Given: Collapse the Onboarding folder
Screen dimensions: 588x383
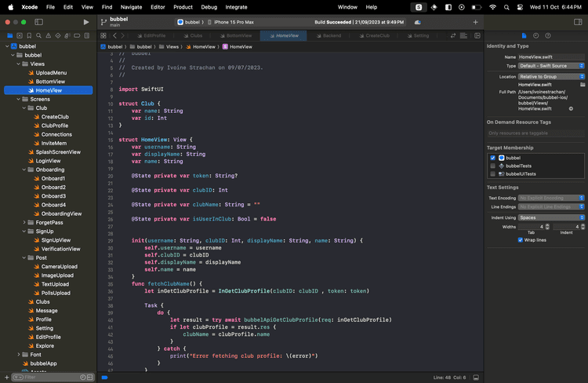Looking at the screenshot, I should click(x=24, y=170).
